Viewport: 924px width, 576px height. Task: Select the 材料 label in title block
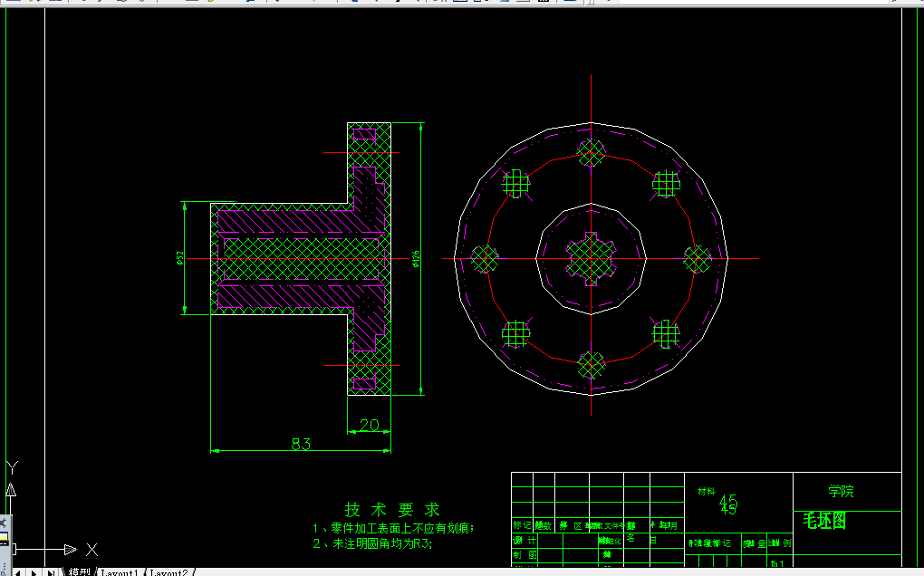coord(706,491)
